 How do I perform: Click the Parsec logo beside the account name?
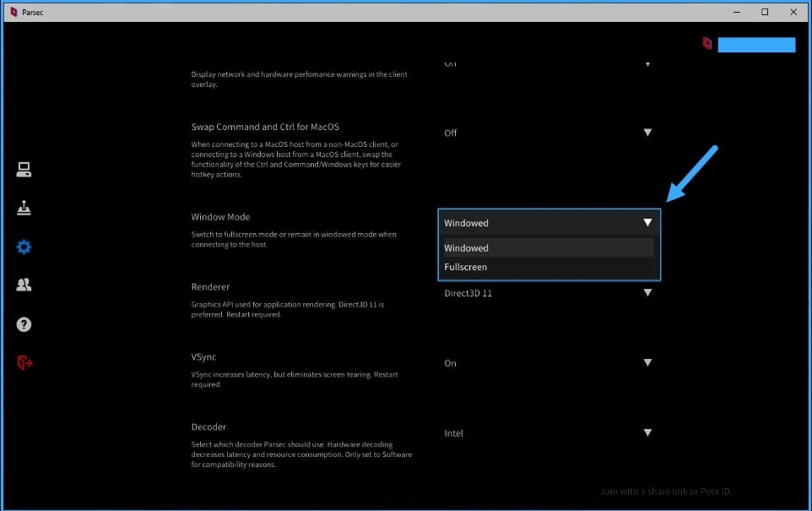707,44
